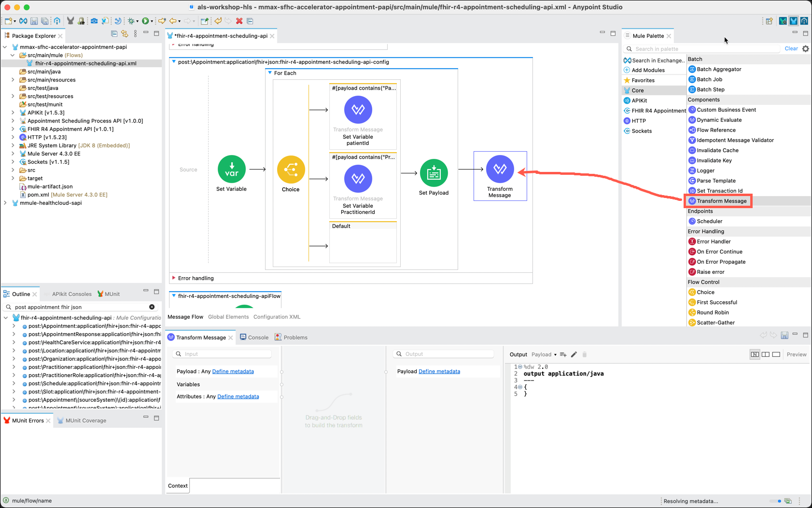Expand the Error handling section below the flow
Viewport: 812px width, 508px height.
[174, 278]
